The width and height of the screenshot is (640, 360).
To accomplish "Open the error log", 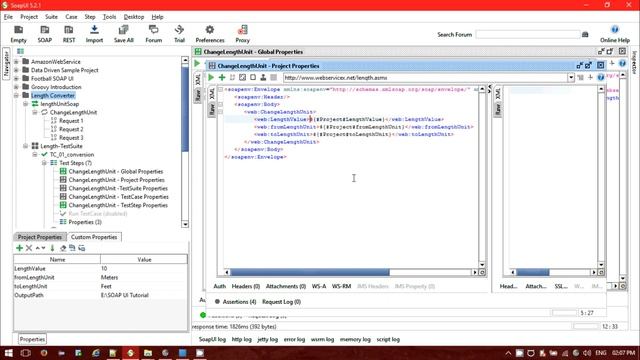I will click(294, 339).
